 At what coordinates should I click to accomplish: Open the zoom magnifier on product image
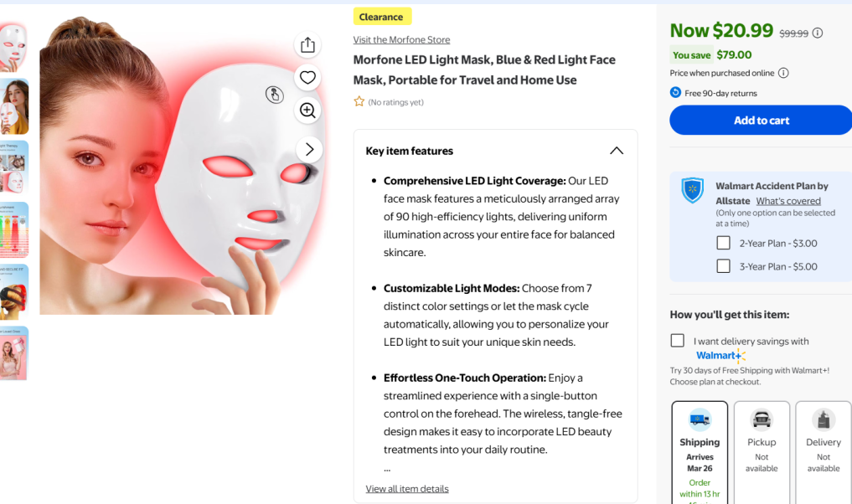[307, 111]
